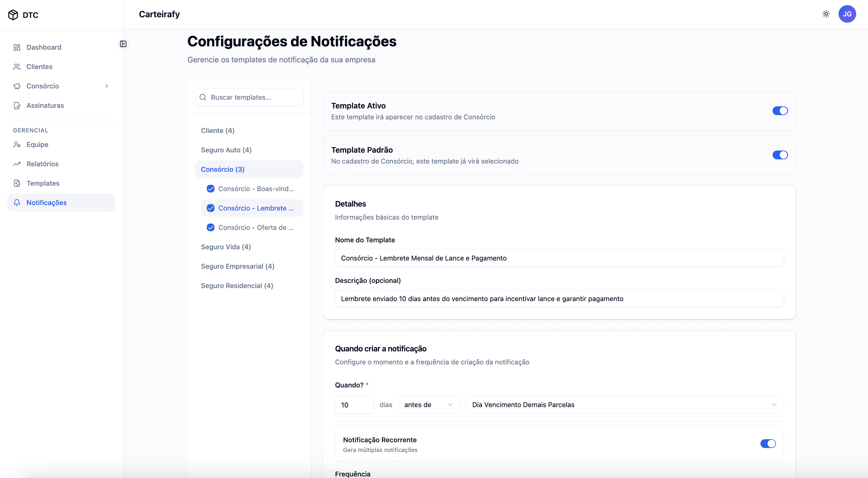Screen dimensions: 868x478
Task: Turn off Template Padrão
Action: click(x=780, y=155)
